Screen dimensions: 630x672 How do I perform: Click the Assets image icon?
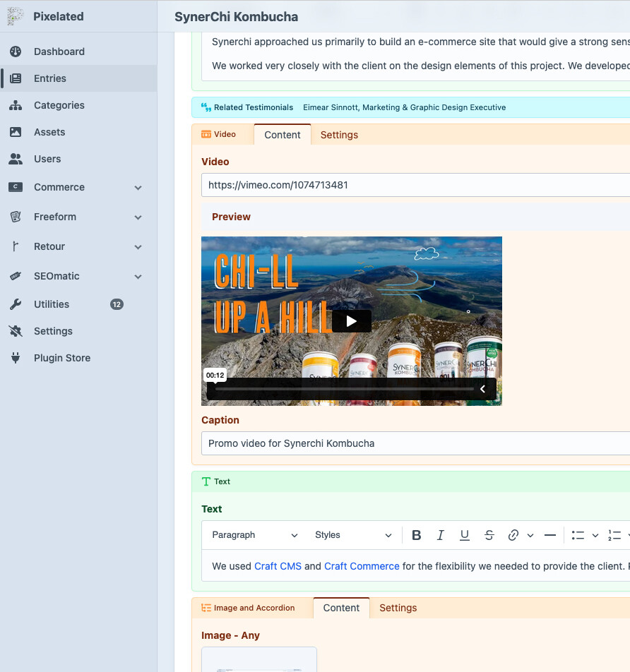[16, 132]
